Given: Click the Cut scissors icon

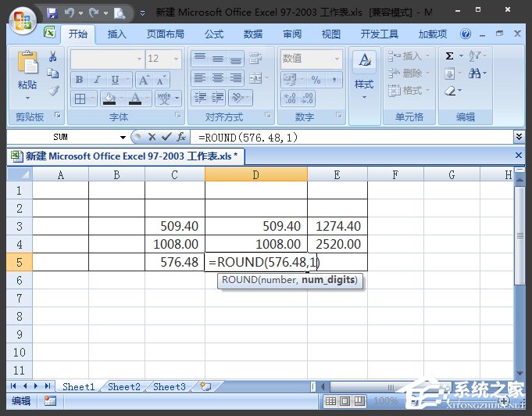Looking at the screenshot, I should click(53, 57).
